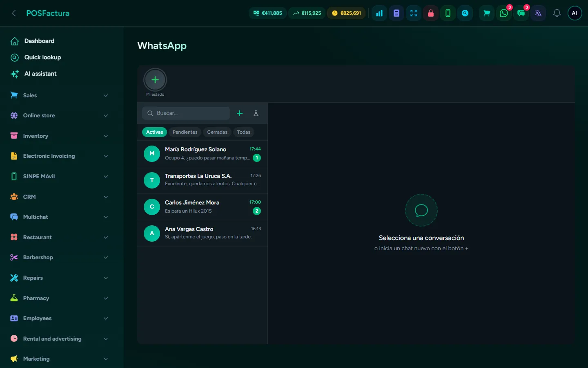
Task: Go to Dashboard
Action: [x=60, y=41]
